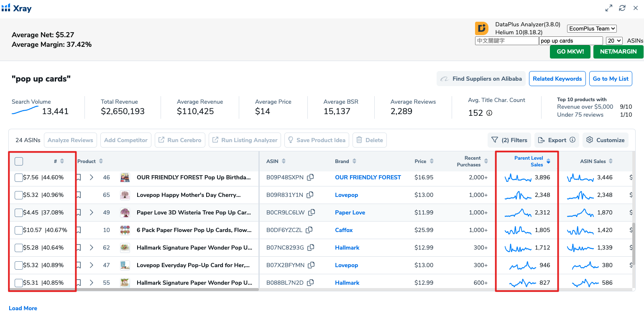The image size is (644, 324).
Task: Click the Load More link
Action: 23,308
